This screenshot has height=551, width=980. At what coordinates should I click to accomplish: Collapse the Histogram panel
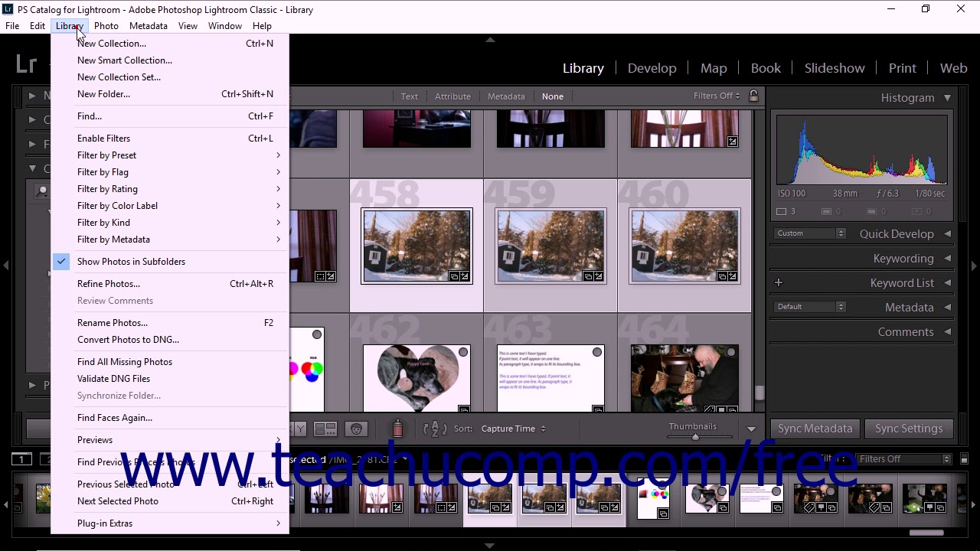click(947, 98)
